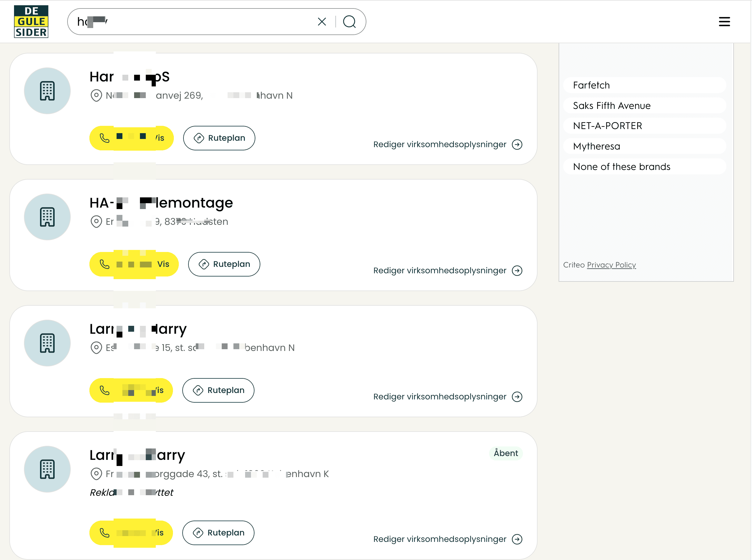This screenshot has height=560, width=752.
Task: Open the hamburger menu
Action: pos(724,22)
